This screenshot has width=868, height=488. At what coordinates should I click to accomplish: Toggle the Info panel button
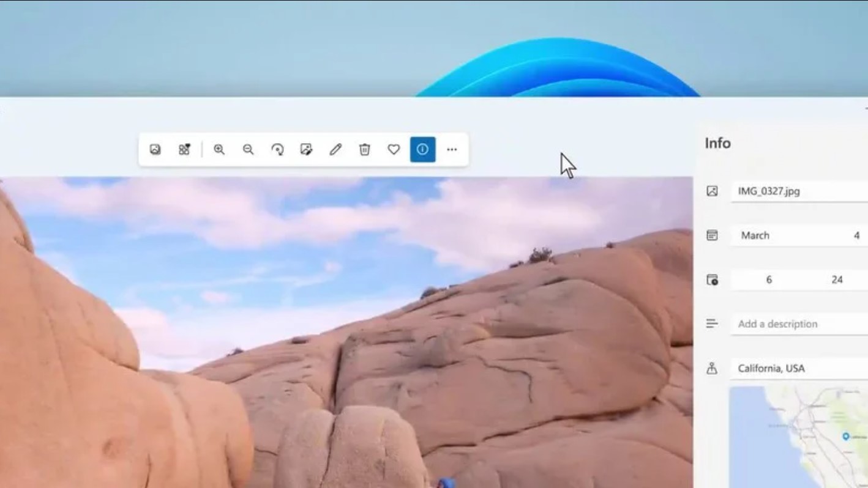coord(422,149)
